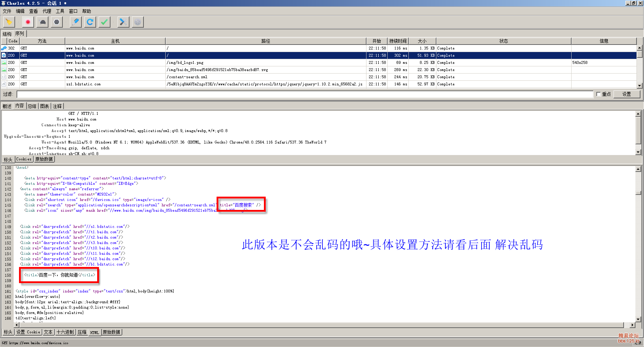Open the 内容 tab
Screen dimensions: 644x347
20,106
